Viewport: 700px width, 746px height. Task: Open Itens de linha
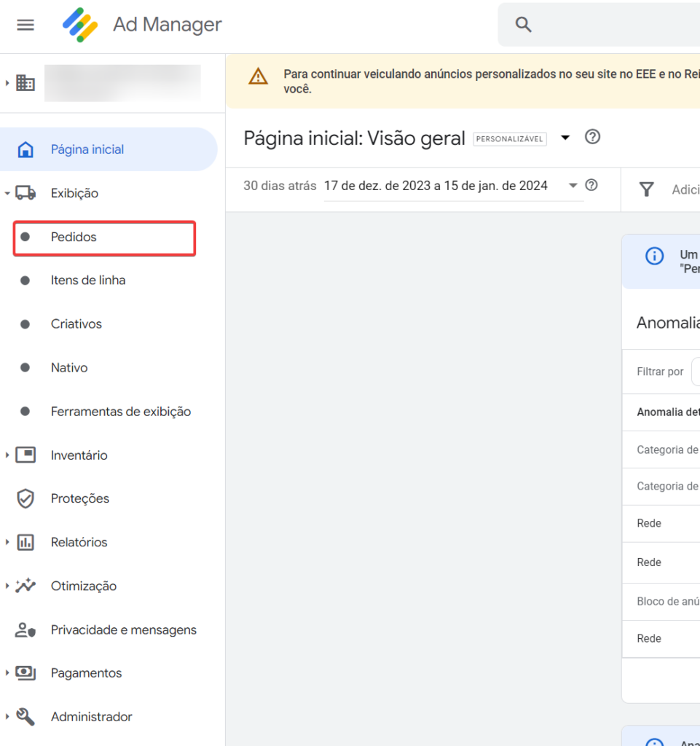(88, 280)
